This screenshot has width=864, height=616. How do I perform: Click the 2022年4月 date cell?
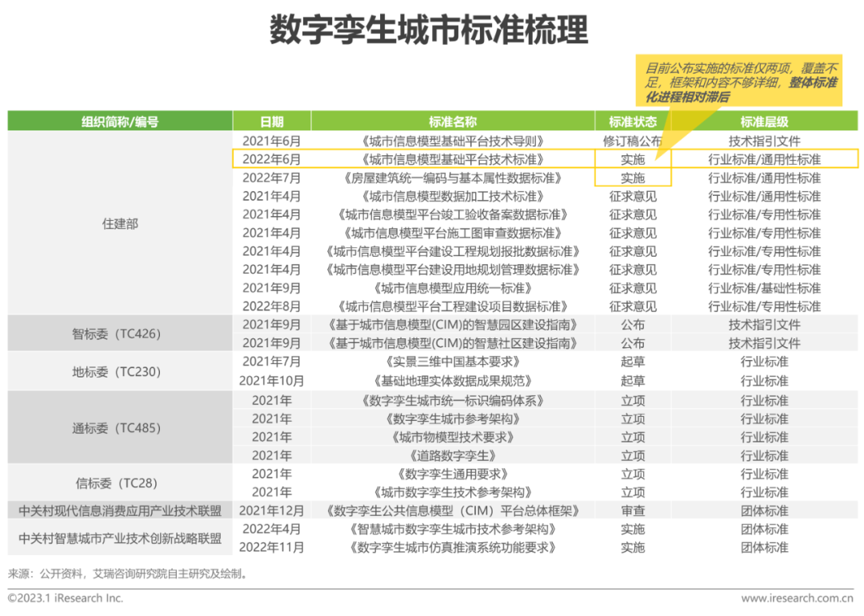point(272,529)
